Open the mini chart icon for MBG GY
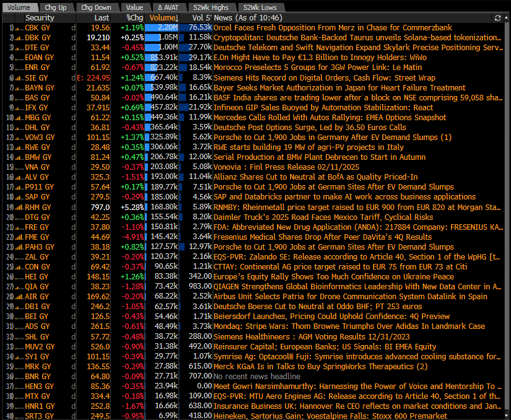This screenshot has width=511, height=420. coord(20,118)
